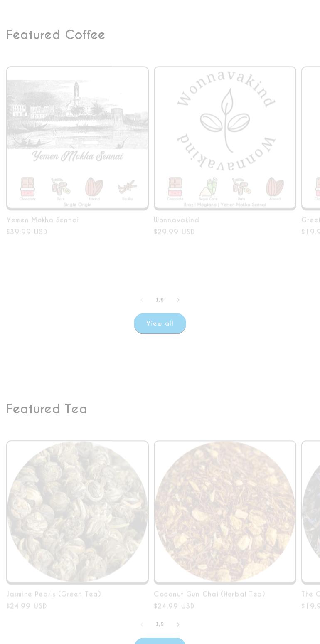Click coffee slider 1/9 page counter
320x644 pixels.
[160, 300]
